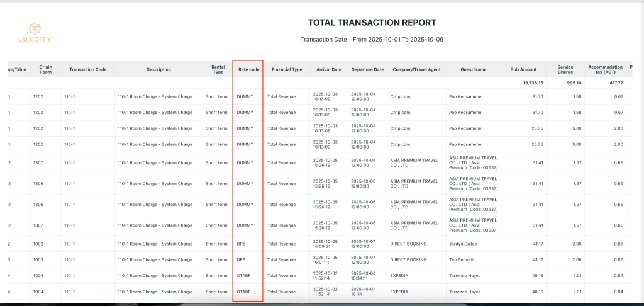
Task: Select the Origin Room column header
Action: click(45, 69)
